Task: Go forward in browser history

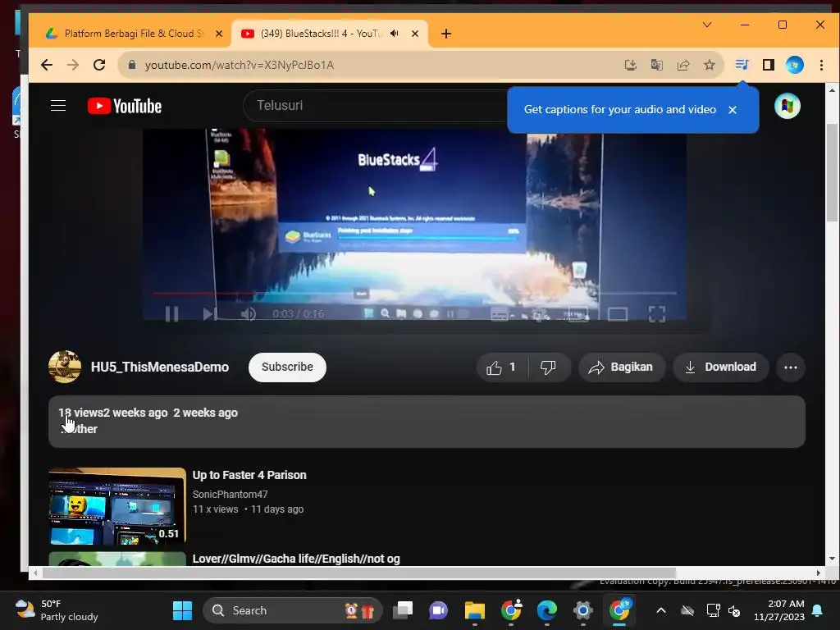Action: pyautogui.click(x=73, y=65)
